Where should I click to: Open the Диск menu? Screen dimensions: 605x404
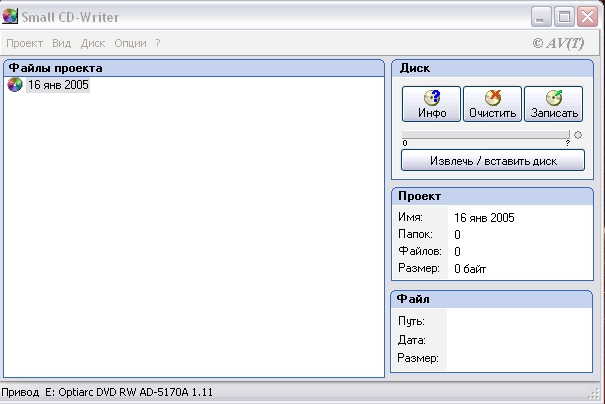(x=93, y=43)
